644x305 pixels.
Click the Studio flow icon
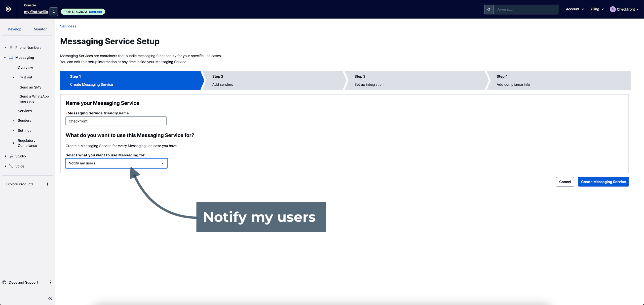coord(11,156)
